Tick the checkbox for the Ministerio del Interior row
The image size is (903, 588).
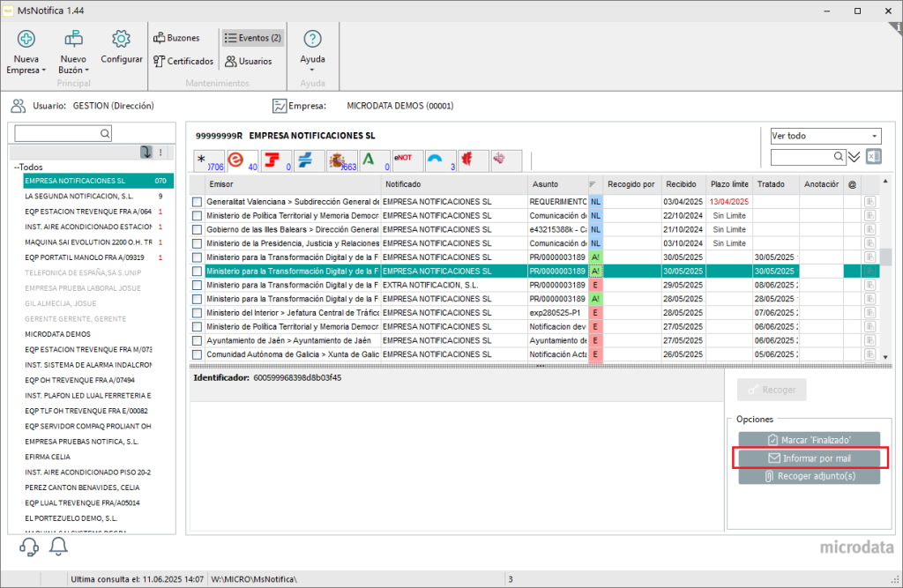click(197, 313)
